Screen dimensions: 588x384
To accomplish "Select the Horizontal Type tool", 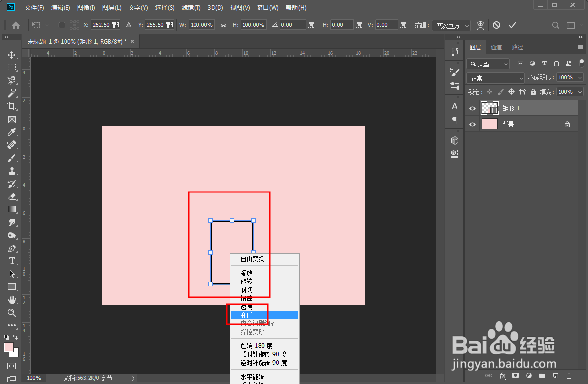I will (x=12, y=261).
